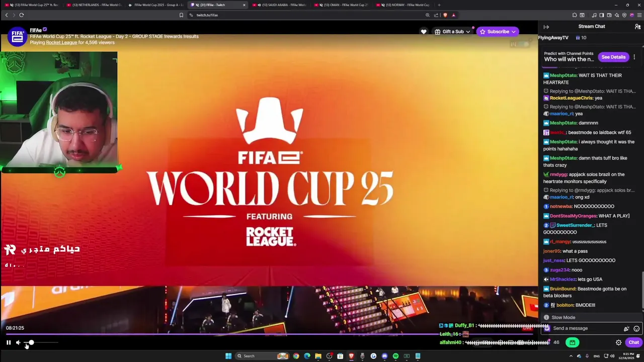
Task: Open Brave VPN shield icon
Action: click(624, 15)
